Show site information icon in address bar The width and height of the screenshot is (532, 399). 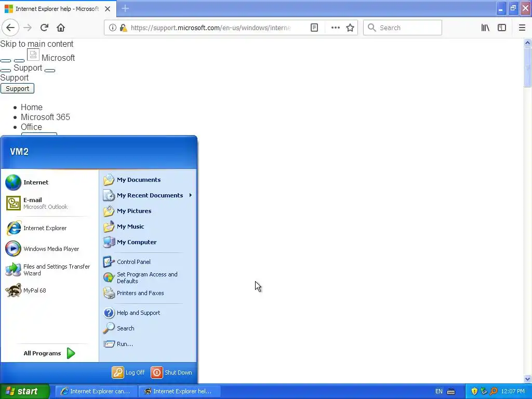pos(112,28)
